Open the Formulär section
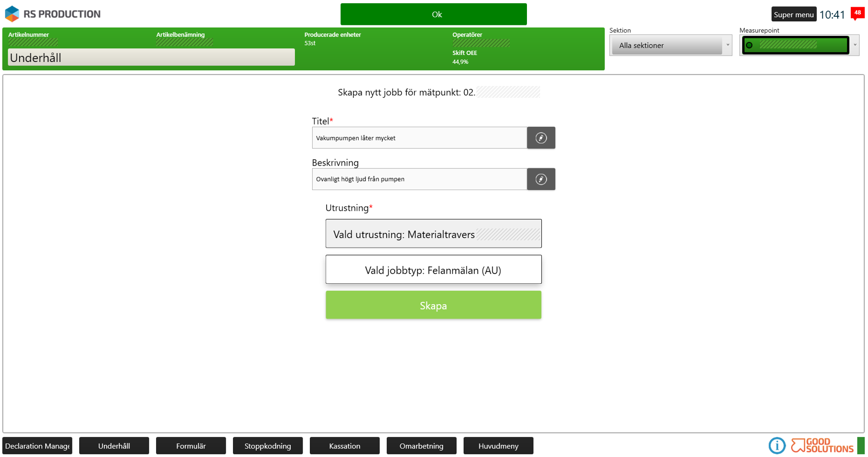Screen dimensions: 868x457 [191, 446]
